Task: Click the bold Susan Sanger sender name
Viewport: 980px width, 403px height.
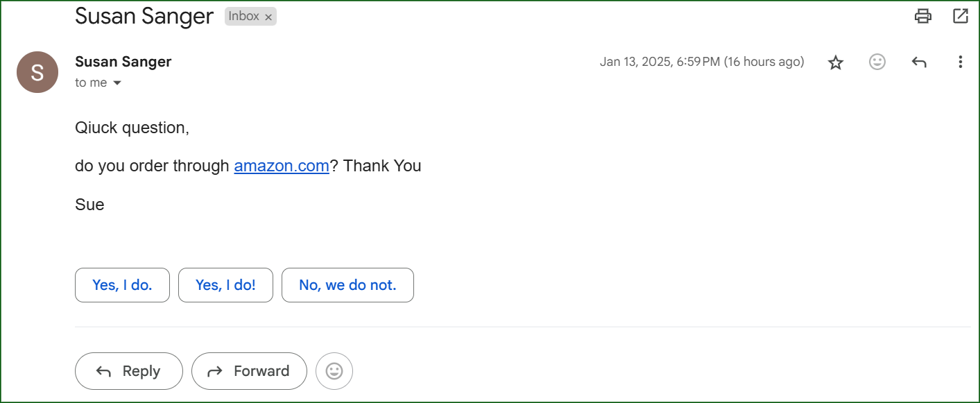Action: point(123,62)
